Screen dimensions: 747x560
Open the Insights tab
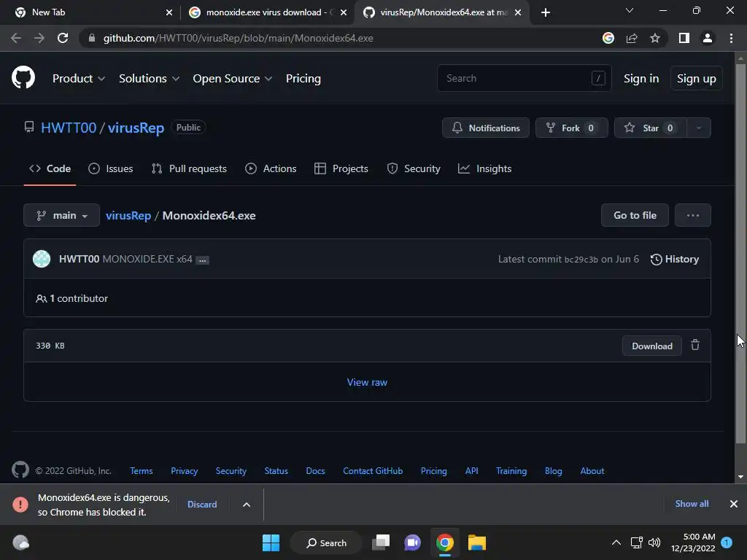tap(484, 168)
